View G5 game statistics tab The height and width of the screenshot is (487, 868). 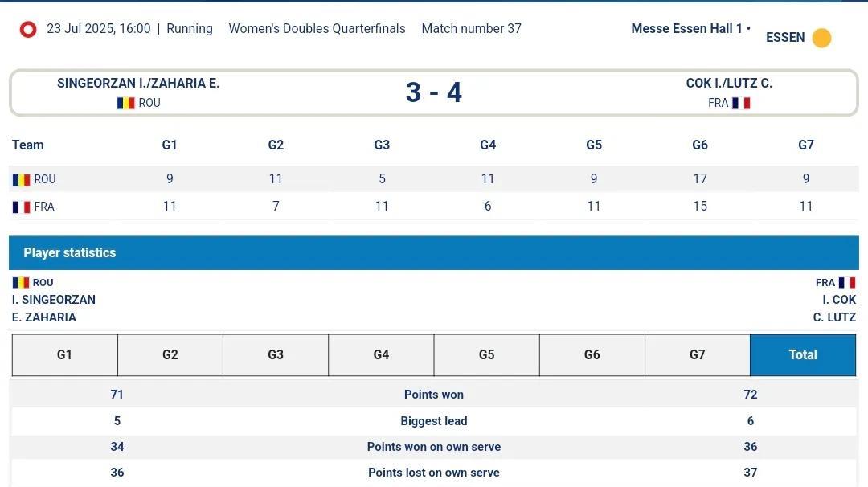pos(486,355)
